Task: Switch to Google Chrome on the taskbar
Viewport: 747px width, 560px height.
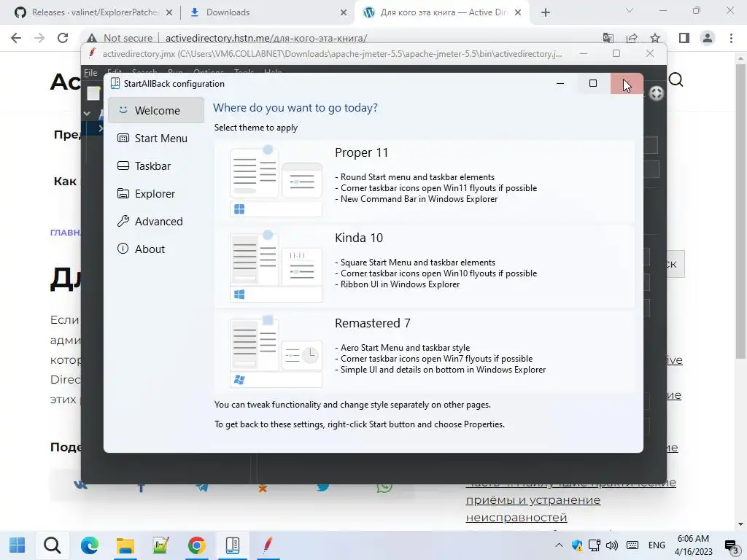Action: click(196, 545)
